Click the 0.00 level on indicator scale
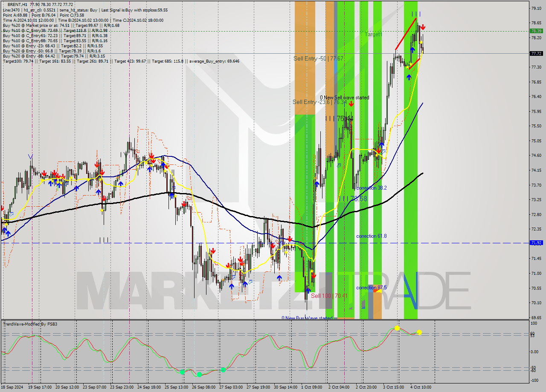 [x=535, y=352]
